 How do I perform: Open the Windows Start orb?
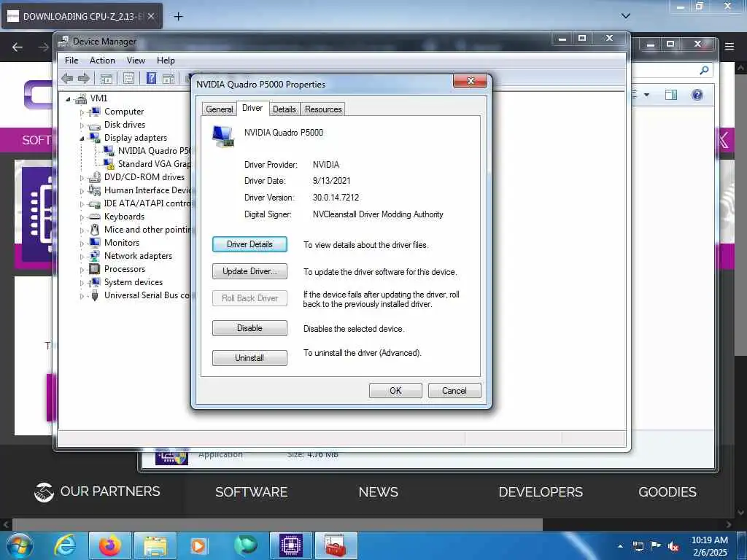point(20,545)
